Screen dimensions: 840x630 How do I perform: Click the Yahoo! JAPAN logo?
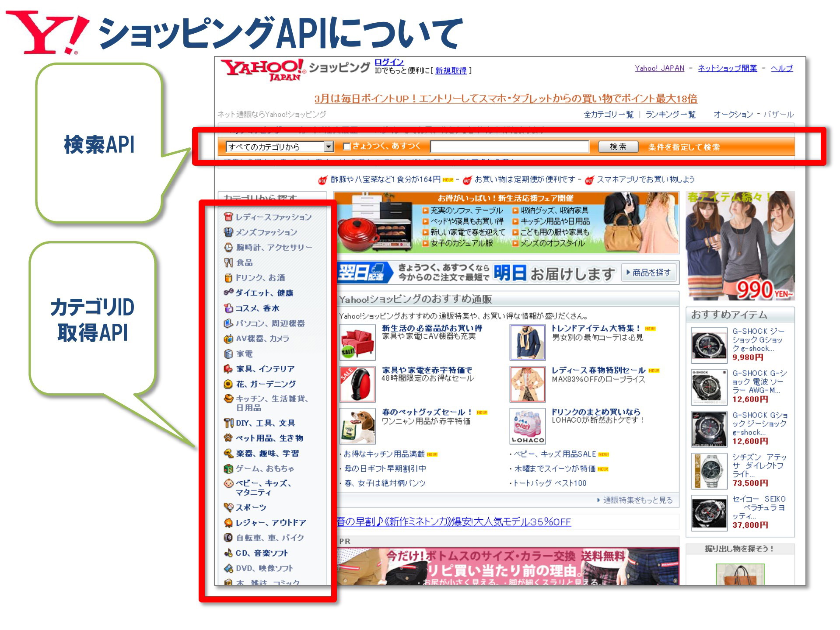(263, 70)
